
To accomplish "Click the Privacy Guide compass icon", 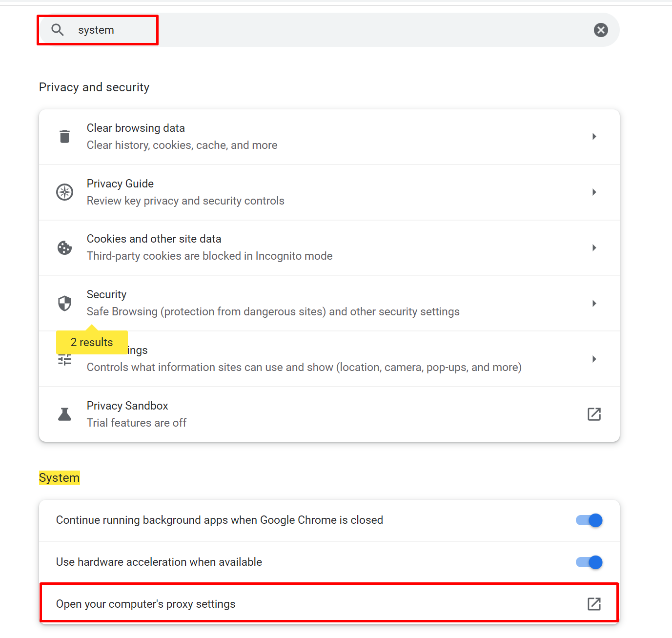I will (x=65, y=192).
